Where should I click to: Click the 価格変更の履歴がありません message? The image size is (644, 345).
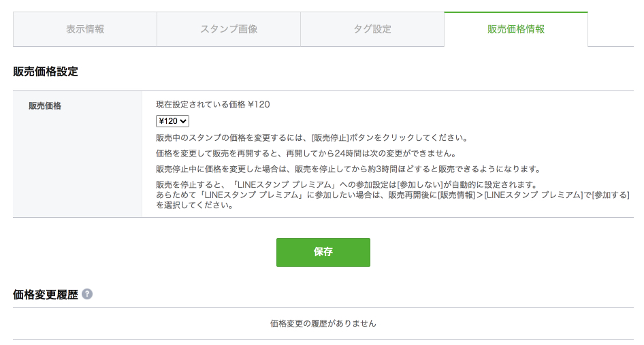tap(323, 324)
